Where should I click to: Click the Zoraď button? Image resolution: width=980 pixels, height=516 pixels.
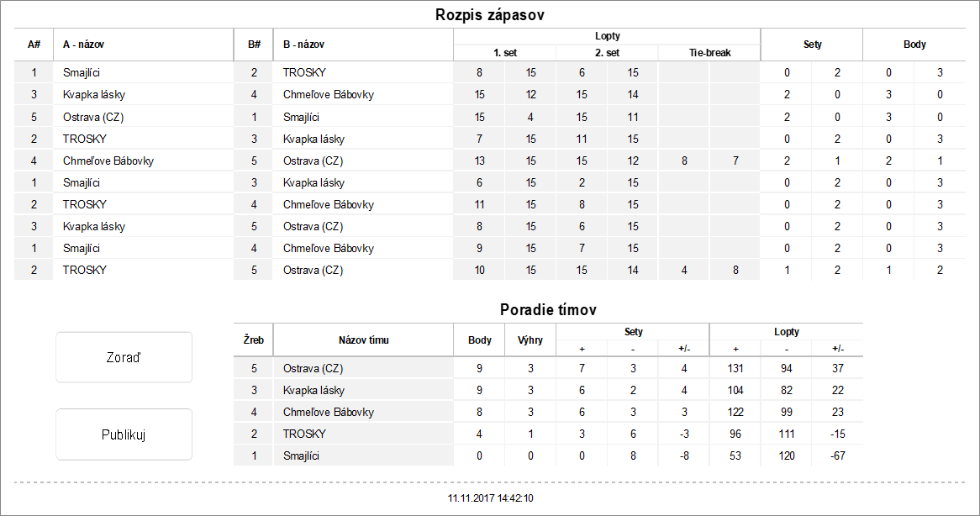click(x=124, y=357)
